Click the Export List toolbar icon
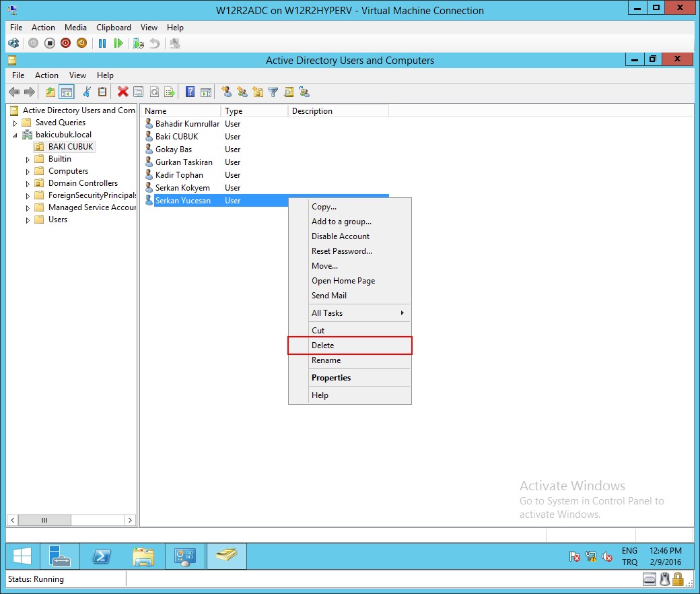The width and height of the screenshot is (700, 594). pyautogui.click(x=170, y=92)
